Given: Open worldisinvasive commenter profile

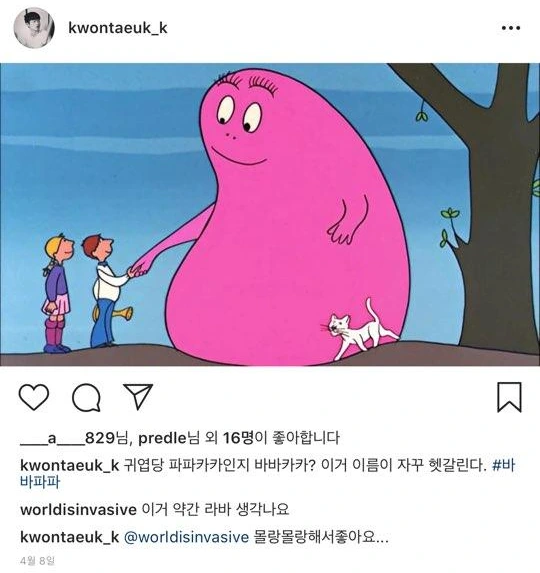Looking at the screenshot, I should 78,509.
